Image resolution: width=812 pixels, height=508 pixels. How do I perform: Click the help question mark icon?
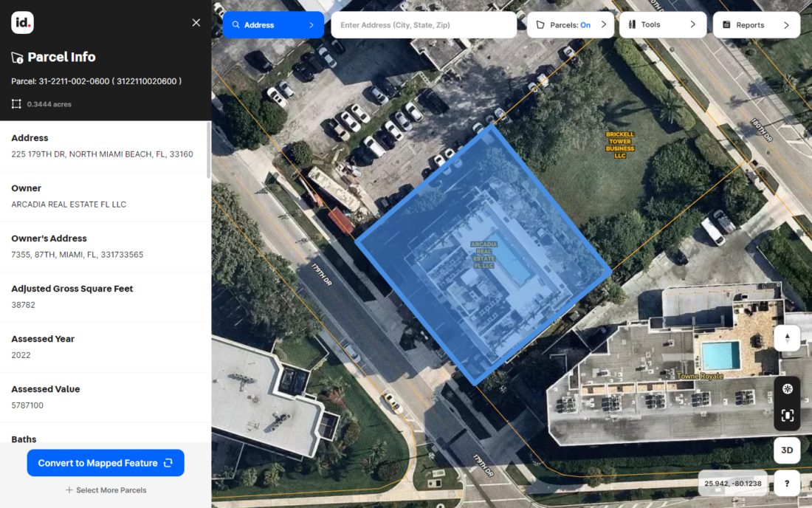click(787, 484)
